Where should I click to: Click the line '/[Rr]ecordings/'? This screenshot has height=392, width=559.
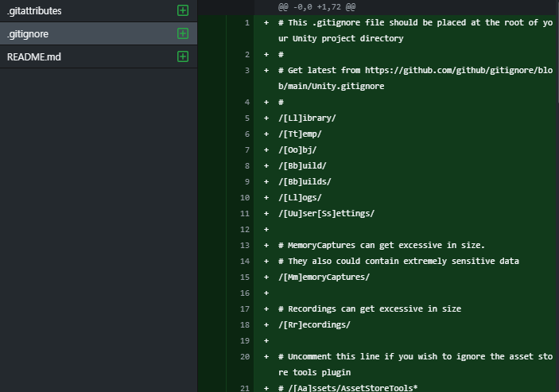(x=314, y=325)
